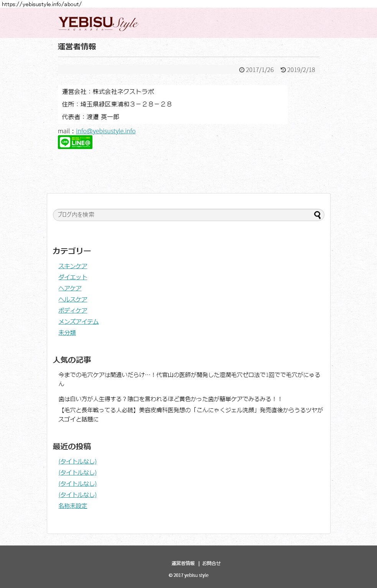
Task: Open the green LINE@ button
Action: (x=75, y=142)
